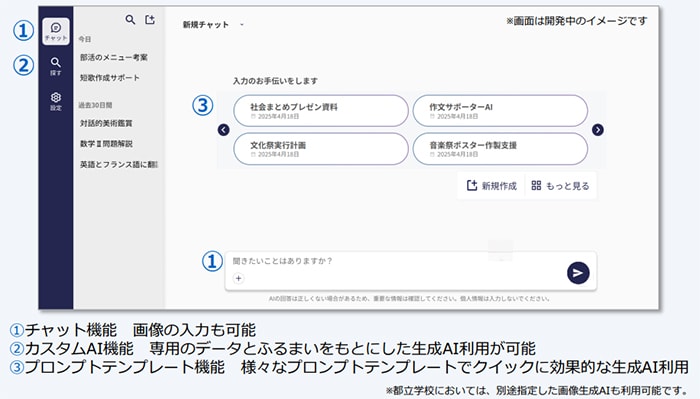Image resolution: width=700 pixels, height=399 pixels.
Task: Click the 過去30日間 history section label
Action: coord(96,105)
